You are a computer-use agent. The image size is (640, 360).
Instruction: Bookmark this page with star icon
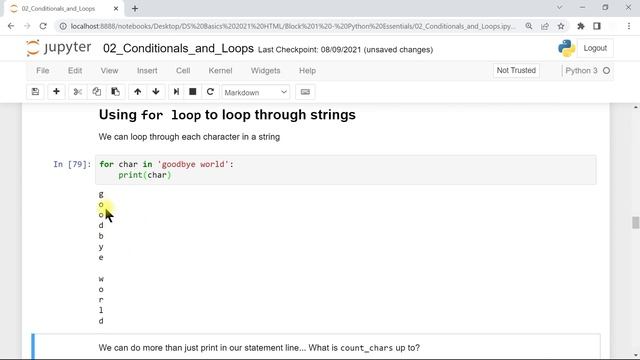(561, 26)
